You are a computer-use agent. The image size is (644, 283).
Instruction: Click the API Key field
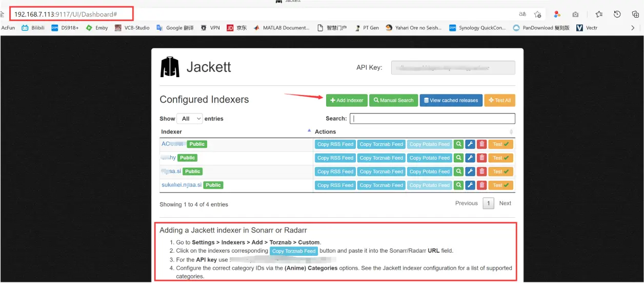click(453, 67)
